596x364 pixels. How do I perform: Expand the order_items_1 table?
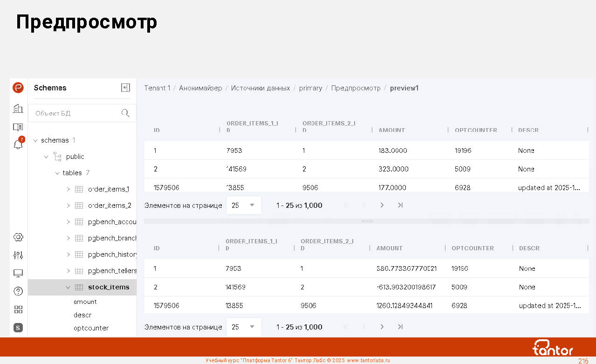coord(69,189)
